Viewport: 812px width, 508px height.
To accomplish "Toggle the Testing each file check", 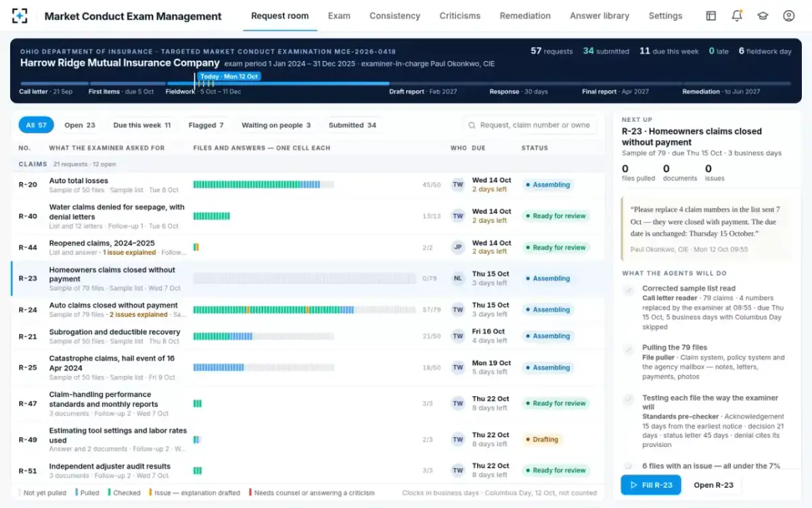I will [629, 400].
